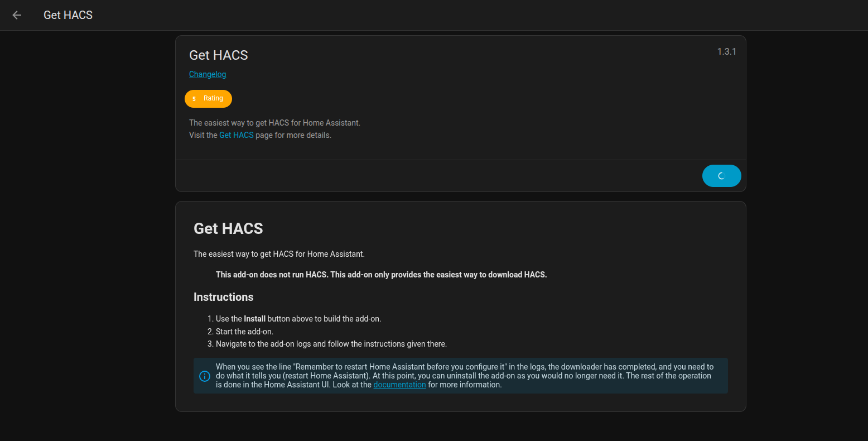
Task: Click the Get HACS title in top bar
Action: pos(68,15)
